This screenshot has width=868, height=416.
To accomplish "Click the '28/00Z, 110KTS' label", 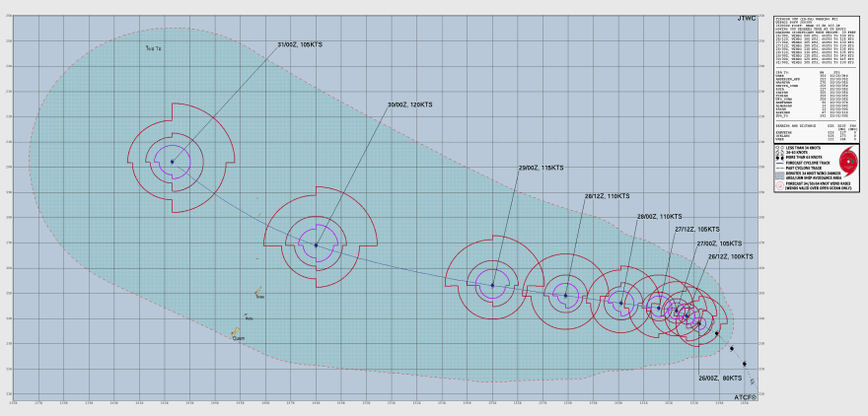I will (660, 216).
